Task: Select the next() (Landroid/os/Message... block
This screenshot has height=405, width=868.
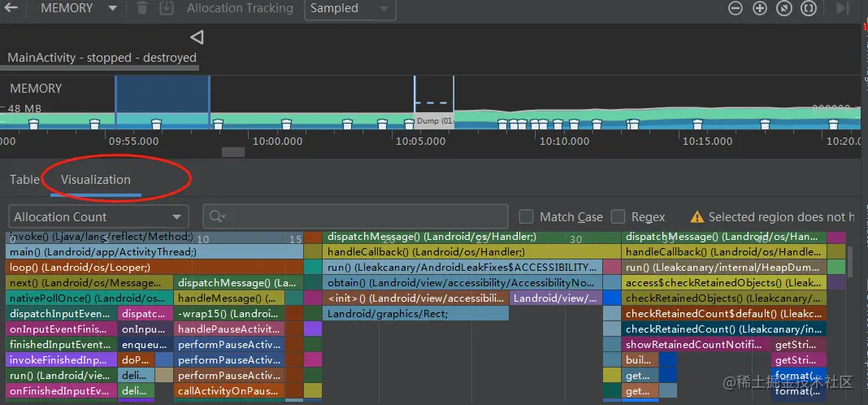Action: [89, 283]
